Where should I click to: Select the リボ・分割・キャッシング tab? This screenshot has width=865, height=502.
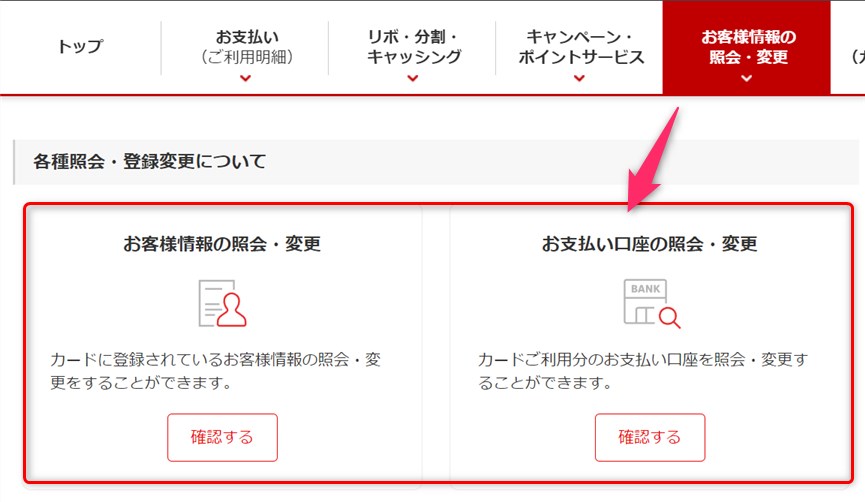tap(413, 47)
